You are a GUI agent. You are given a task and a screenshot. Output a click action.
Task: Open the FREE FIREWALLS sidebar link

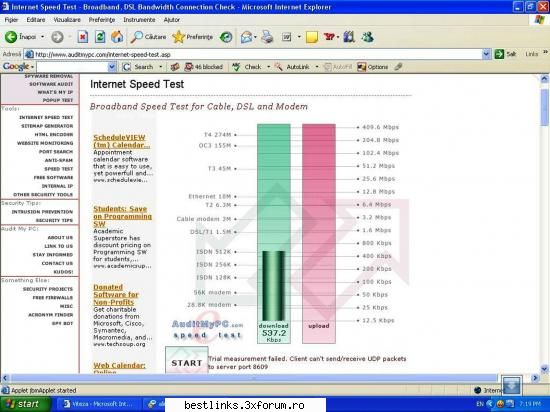pos(53,298)
